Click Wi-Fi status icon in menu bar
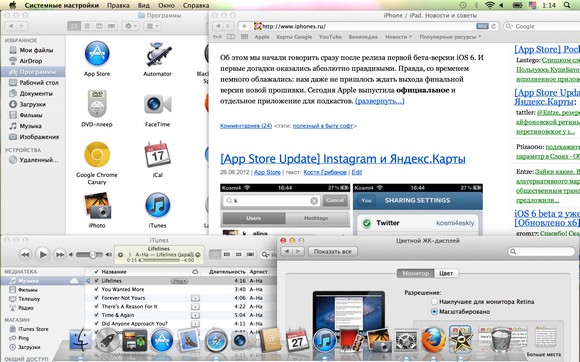Image resolution: width=580 pixels, height=362 pixels. tap(490, 5)
